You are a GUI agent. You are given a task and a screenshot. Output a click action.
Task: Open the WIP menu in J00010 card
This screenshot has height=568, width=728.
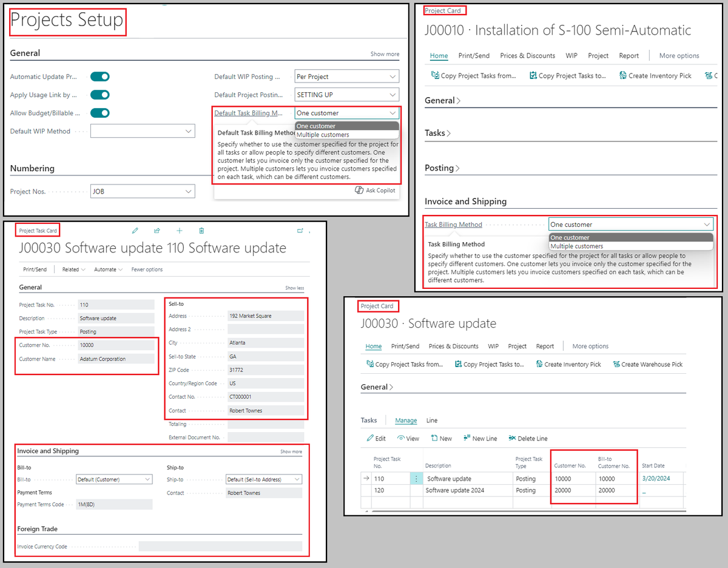[571, 56]
